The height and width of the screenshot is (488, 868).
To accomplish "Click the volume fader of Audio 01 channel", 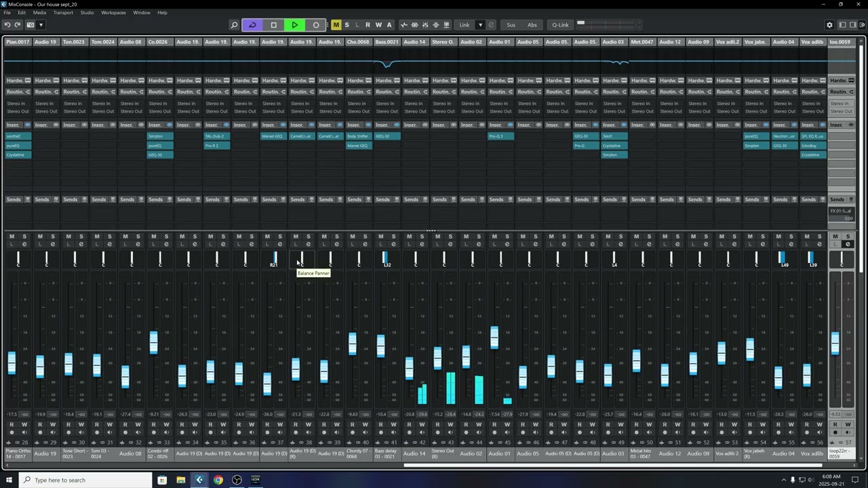I will coord(494,337).
